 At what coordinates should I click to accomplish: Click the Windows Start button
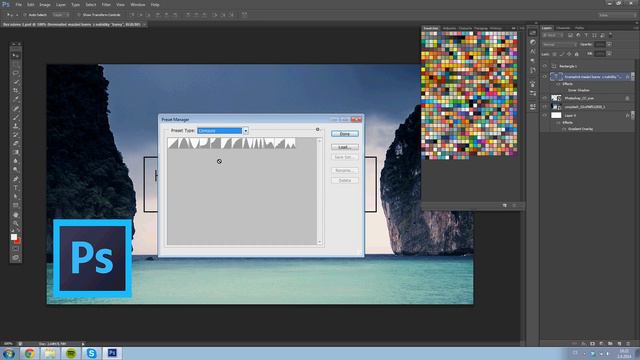pyautogui.click(x=9, y=353)
